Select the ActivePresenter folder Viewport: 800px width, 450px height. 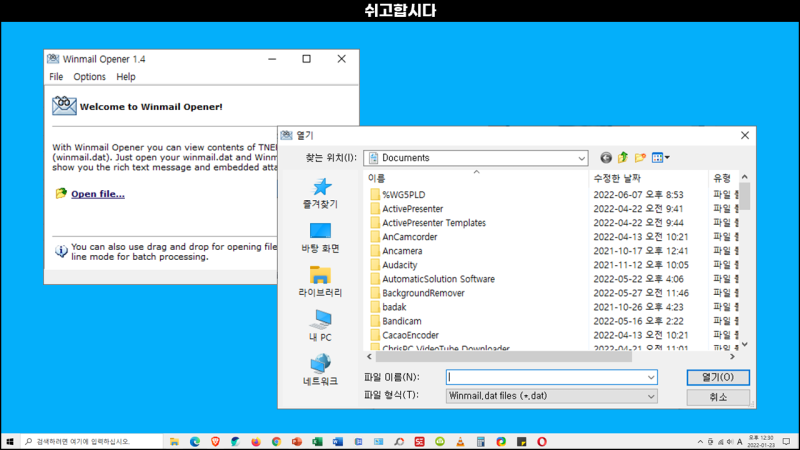(x=413, y=209)
